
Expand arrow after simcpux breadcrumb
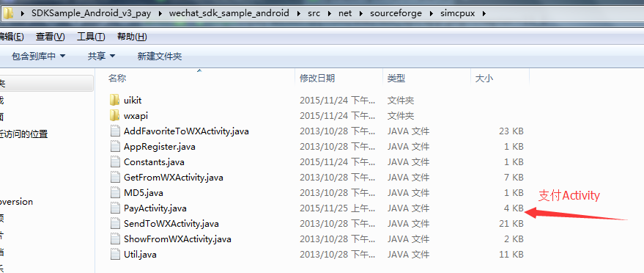coord(484,13)
